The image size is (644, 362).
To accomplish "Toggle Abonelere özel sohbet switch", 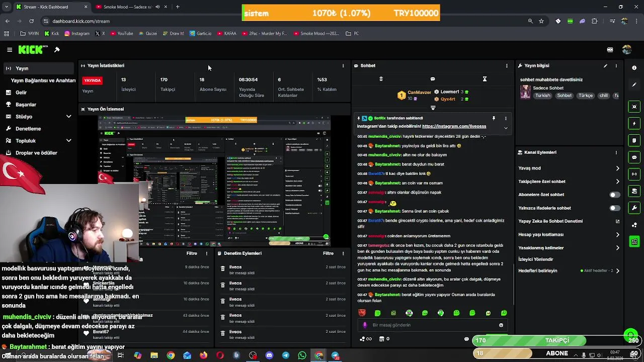I will [615, 195].
